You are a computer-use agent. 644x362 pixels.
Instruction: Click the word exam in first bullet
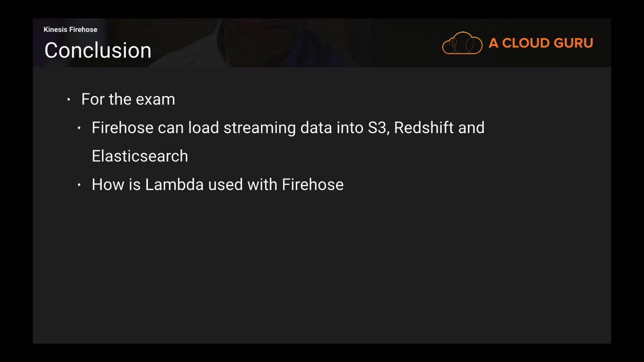[x=155, y=100]
